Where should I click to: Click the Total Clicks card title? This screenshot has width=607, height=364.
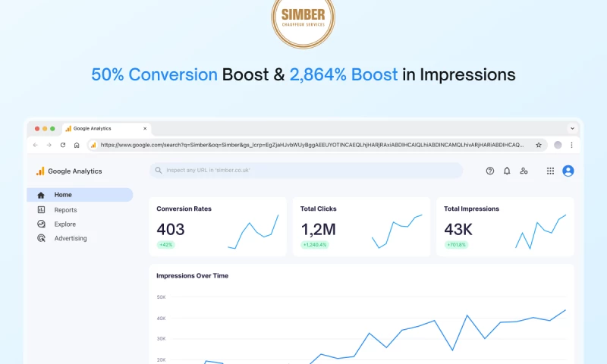[x=318, y=209]
